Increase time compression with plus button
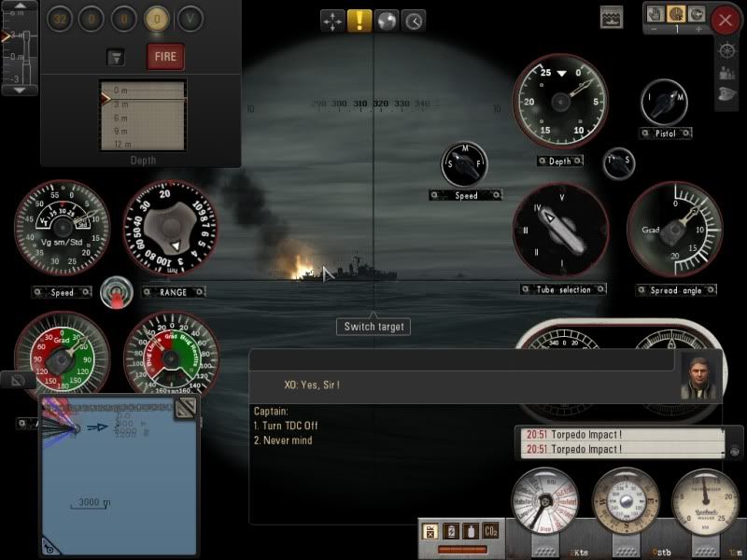Viewport: 747px width, 560px height. point(698,29)
